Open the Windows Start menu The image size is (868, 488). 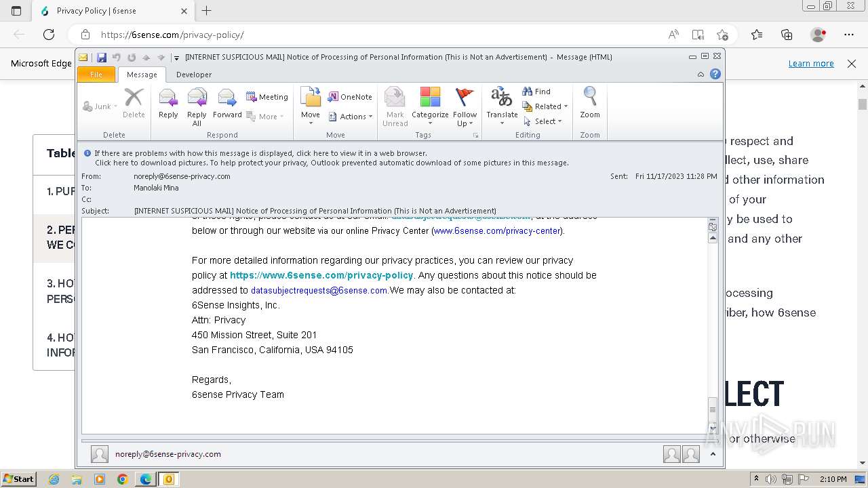click(x=19, y=479)
